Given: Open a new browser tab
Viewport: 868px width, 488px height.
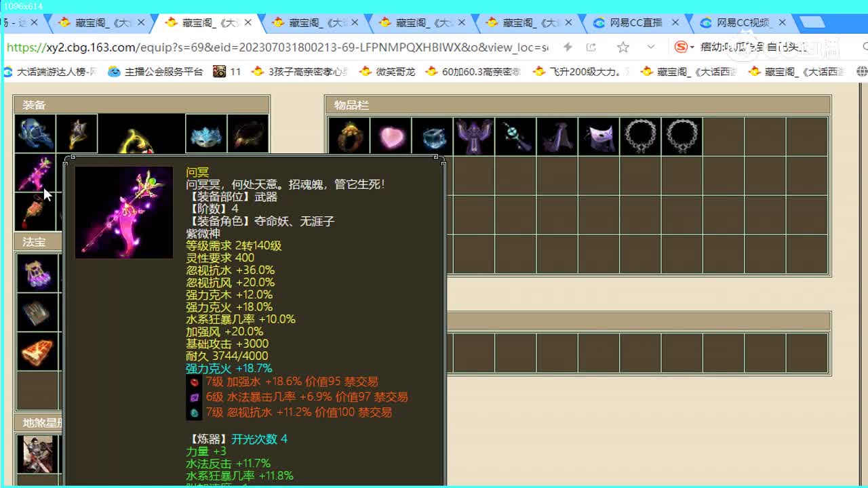Looking at the screenshot, I should pos(812,22).
